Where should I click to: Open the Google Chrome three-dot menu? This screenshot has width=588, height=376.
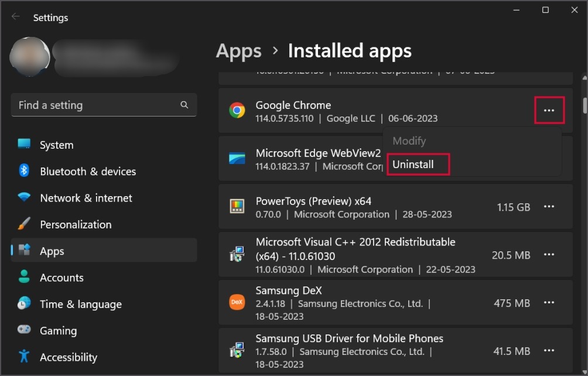click(549, 110)
